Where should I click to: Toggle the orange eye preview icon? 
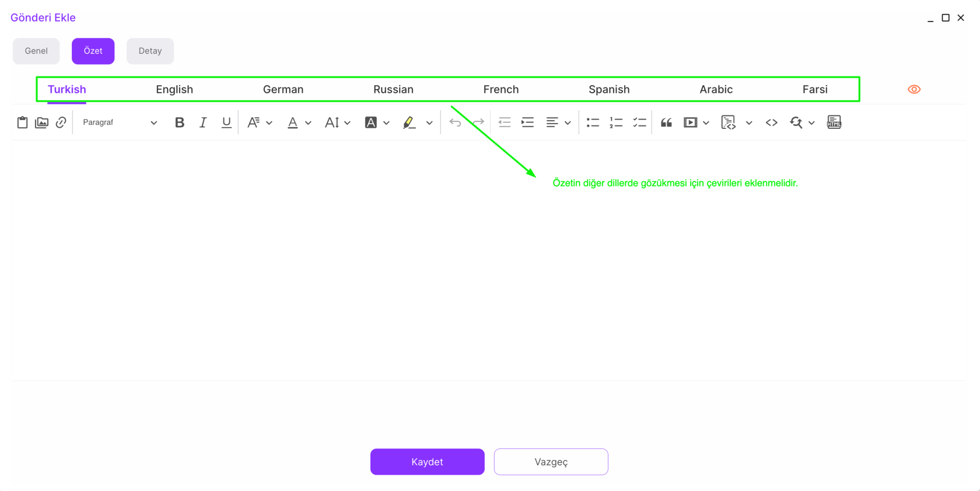click(914, 89)
